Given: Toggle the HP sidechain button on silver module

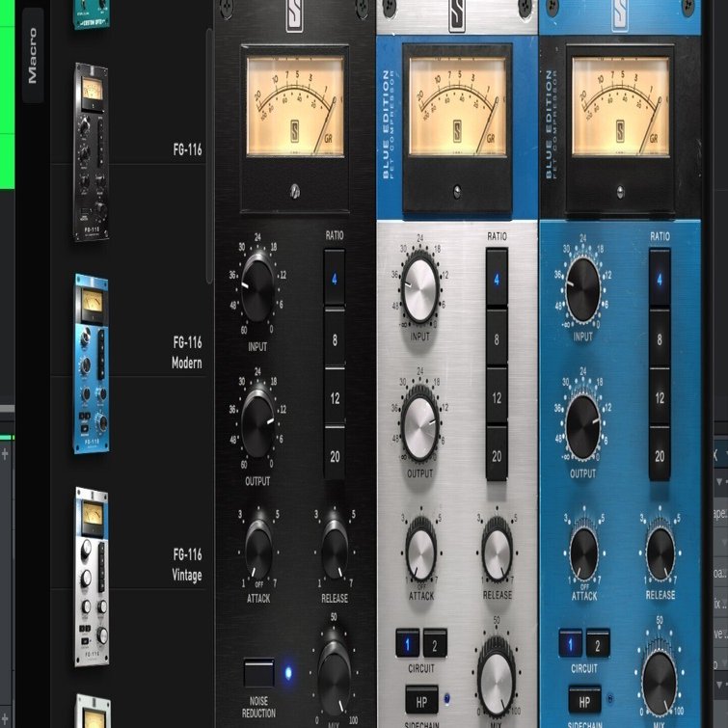Looking at the screenshot, I should pyautogui.click(x=421, y=700).
